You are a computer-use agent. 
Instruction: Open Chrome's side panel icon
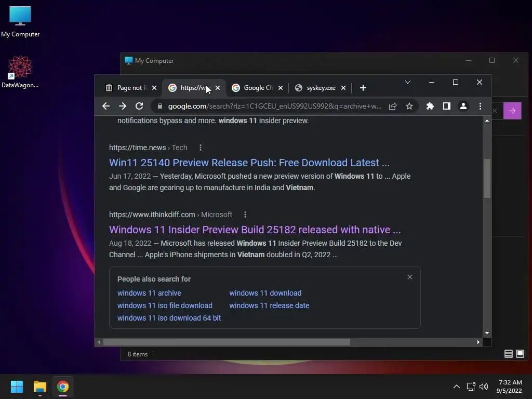pyautogui.click(x=446, y=106)
